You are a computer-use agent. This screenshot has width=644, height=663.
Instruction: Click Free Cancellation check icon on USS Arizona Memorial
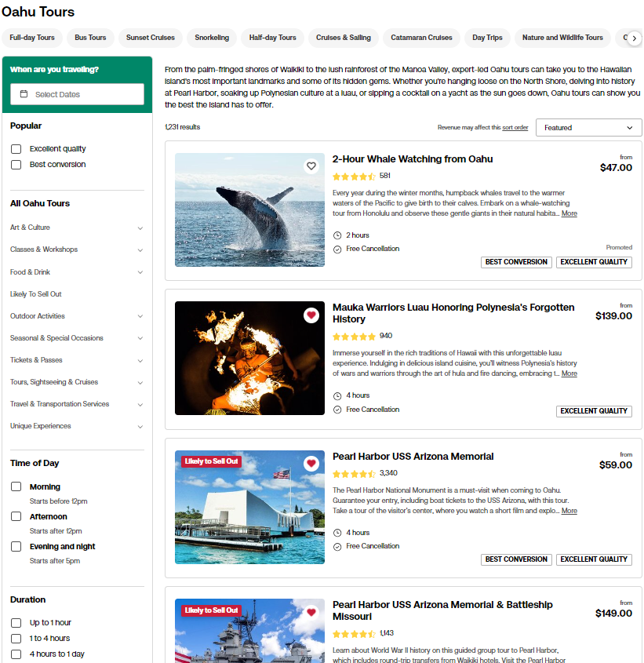(337, 547)
